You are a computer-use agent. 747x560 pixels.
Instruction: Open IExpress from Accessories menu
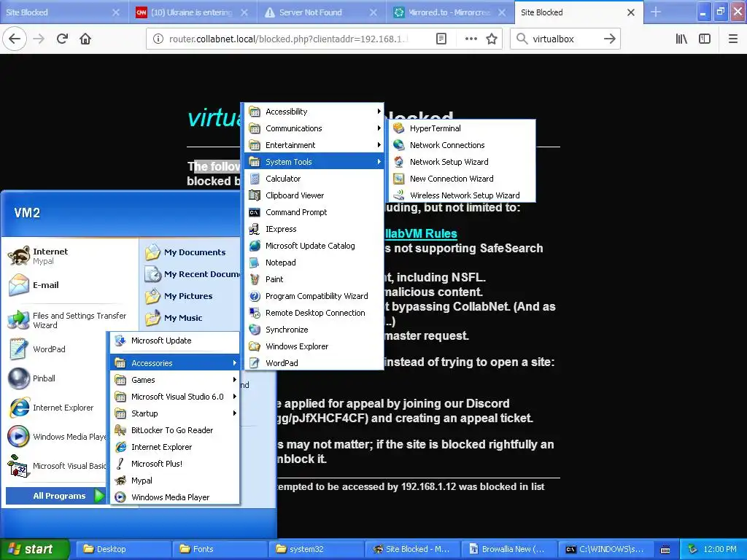point(314,229)
